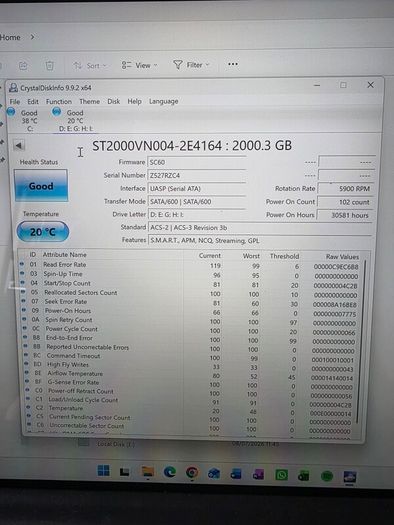Viewport: 394px width, 525px height.
Task: Click the Threshold column header
Action: [284, 256]
